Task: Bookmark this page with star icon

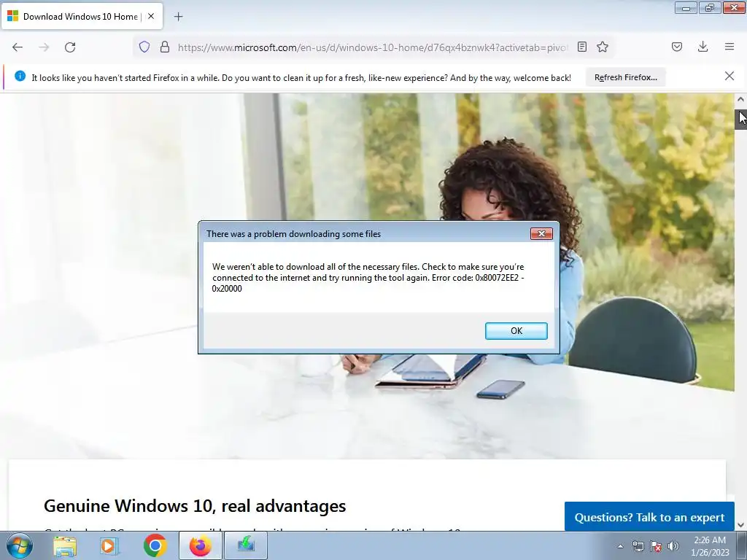Action: pos(603,47)
